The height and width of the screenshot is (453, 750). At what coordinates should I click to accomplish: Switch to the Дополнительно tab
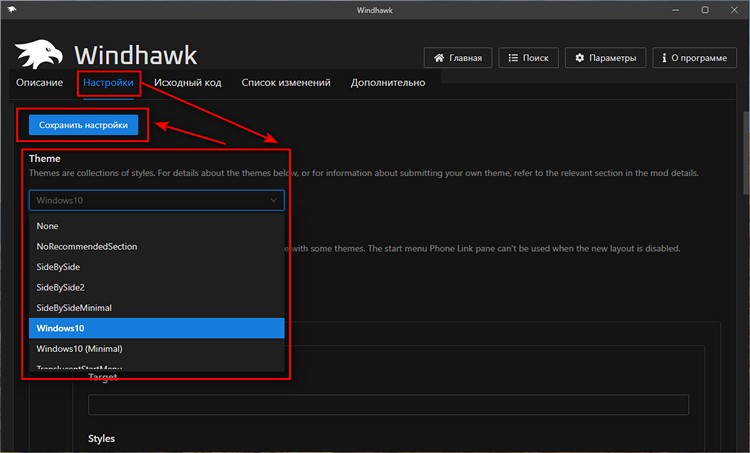[387, 82]
